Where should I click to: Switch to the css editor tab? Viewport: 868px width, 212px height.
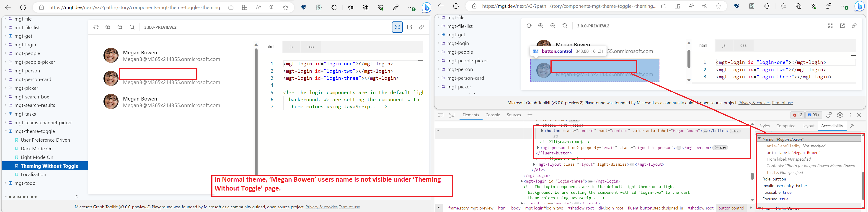pyautogui.click(x=310, y=47)
